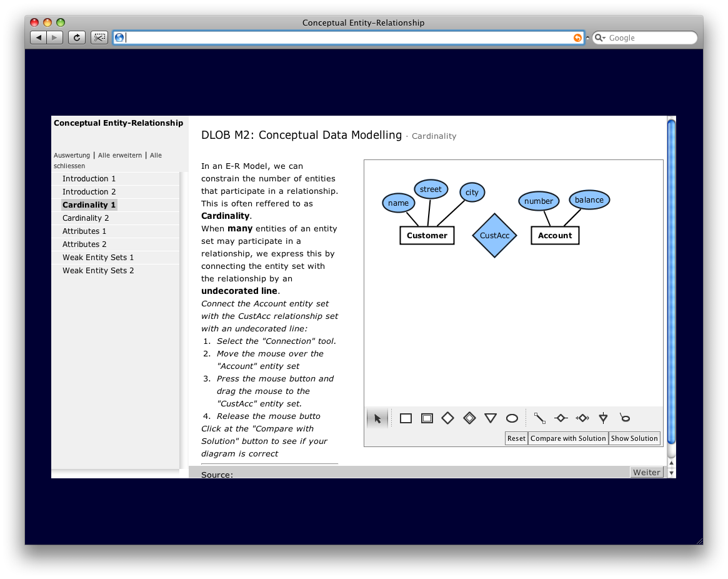Open the Auswertung link
Viewport: 728px width, 579px height.
72,155
